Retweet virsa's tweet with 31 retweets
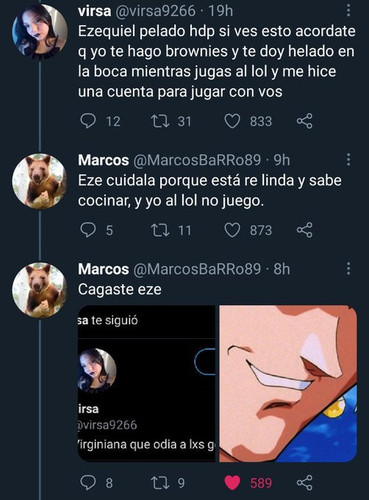Viewport: 369px width, 500px height. pos(160,121)
